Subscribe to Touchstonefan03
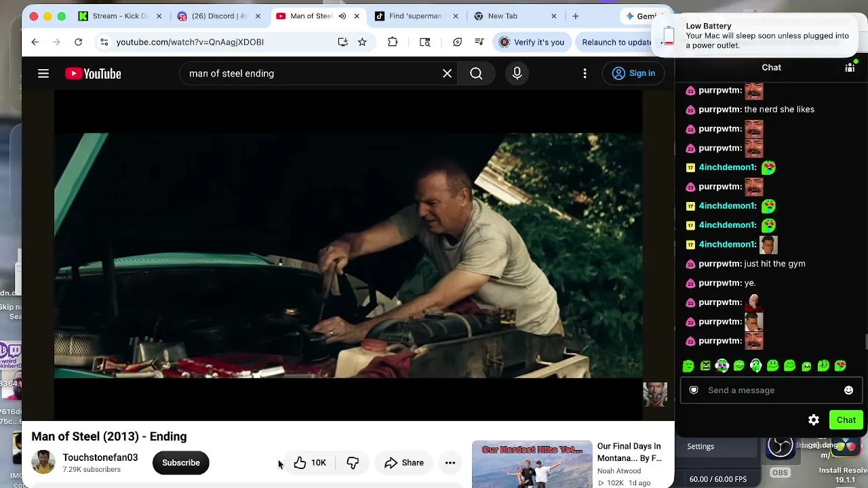 tap(181, 463)
